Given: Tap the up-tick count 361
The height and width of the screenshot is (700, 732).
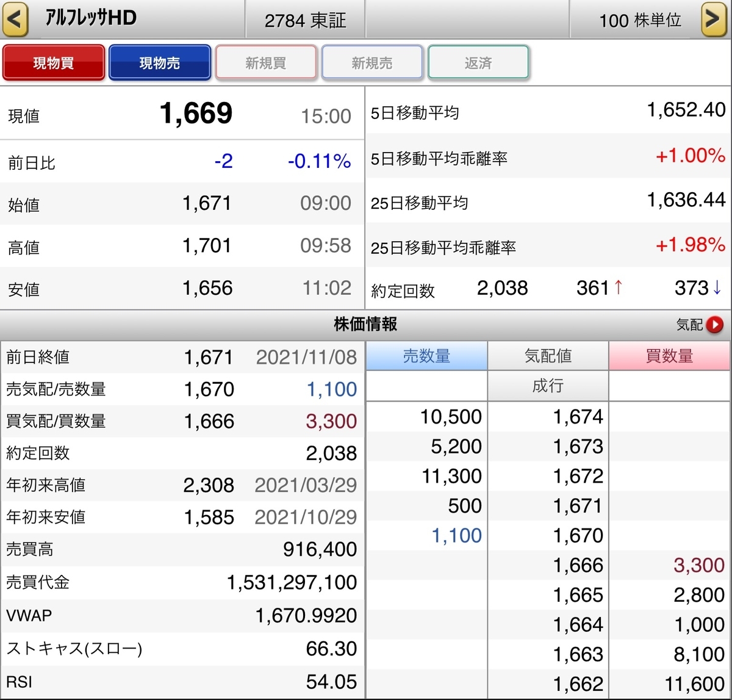Looking at the screenshot, I should (593, 288).
